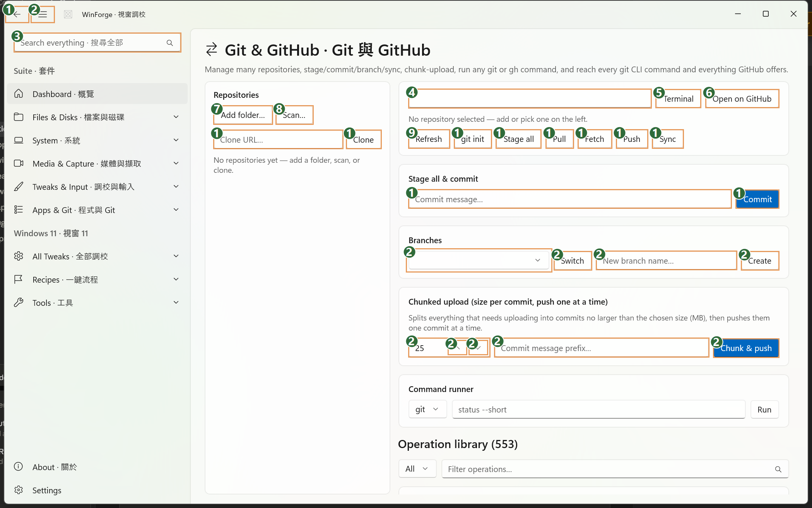Run the command in Command runner
The image size is (812, 508).
click(764, 409)
